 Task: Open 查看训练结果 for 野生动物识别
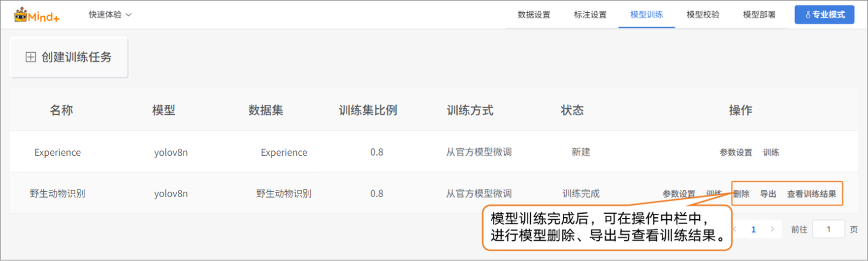click(811, 194)
